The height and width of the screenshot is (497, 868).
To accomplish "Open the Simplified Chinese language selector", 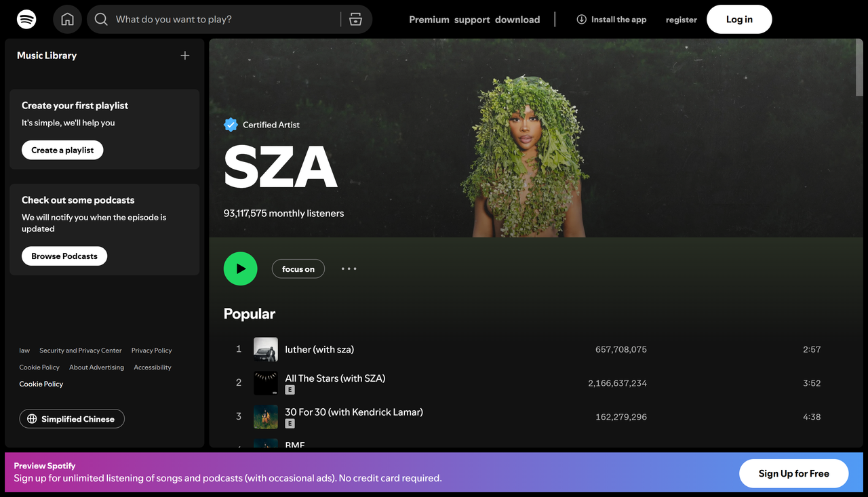I will pyautogui.click(x=71, y=418).
